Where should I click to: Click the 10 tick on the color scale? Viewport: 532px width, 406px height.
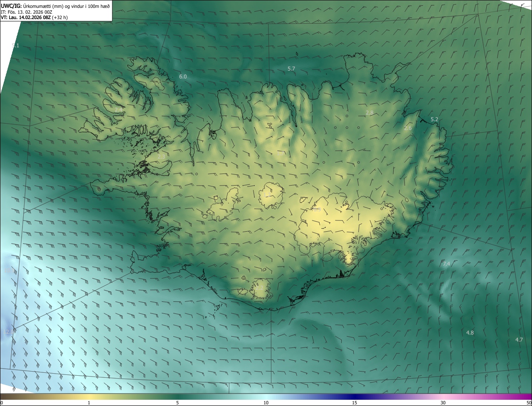(266, 403)
